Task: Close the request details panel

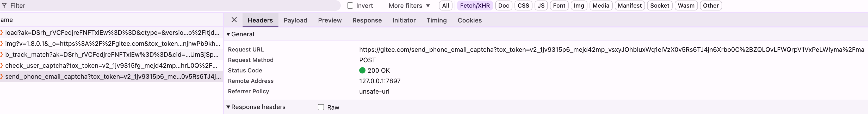Action: [234, 20]
